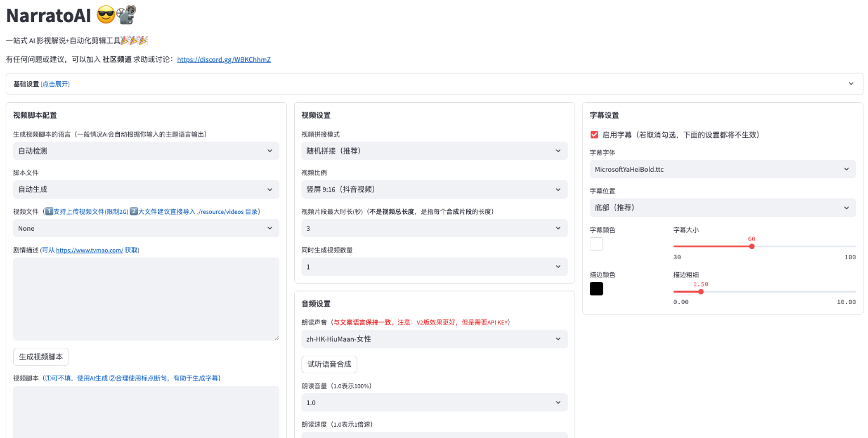
Task: Open the 生成视频脚本的语言 dropdown showing 自动检测
Action: (146, 151)
